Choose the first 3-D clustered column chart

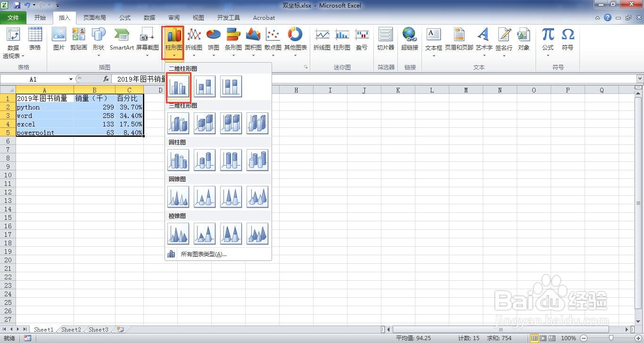point(178,123)
